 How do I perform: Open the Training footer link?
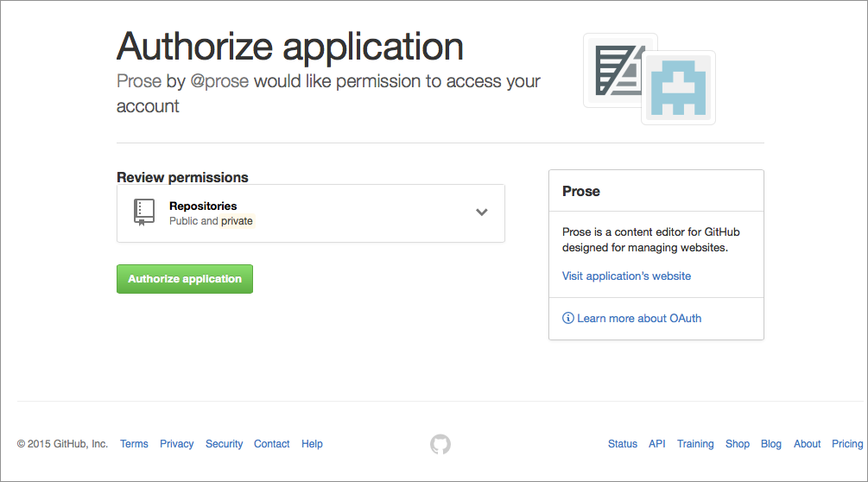pyautogui.click(x=695, y=444)
